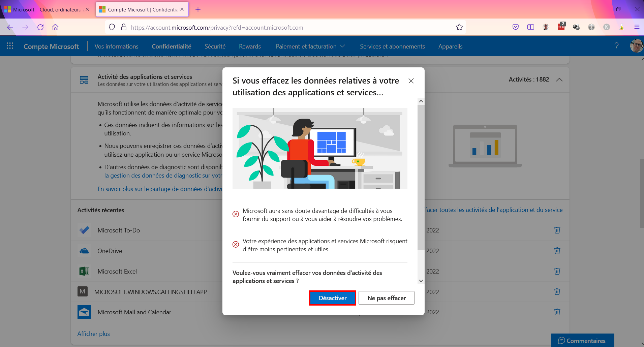Click the Microsoft Excel icon

click(84, 271)
